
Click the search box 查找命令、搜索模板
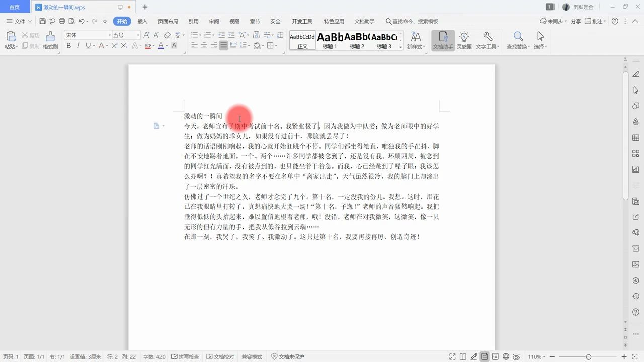412,21
